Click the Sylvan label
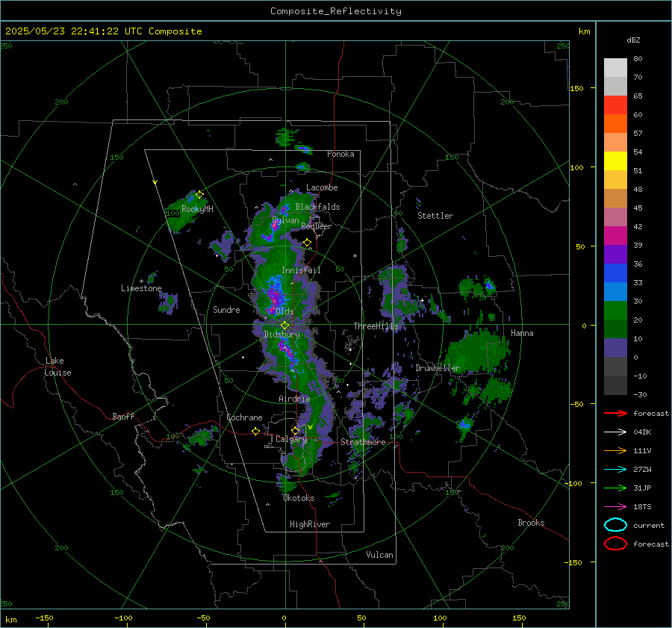Screen dimensions: 672x628 coord(285,220)
